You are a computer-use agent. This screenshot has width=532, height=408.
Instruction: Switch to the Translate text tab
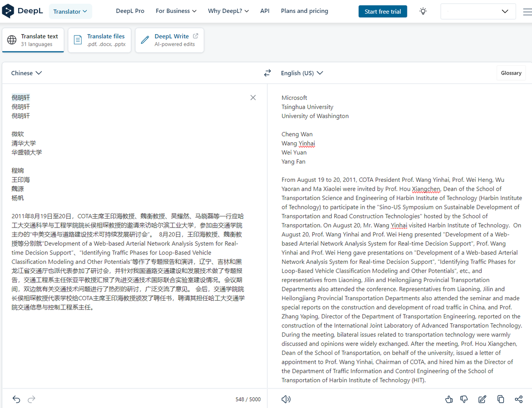click(x=33, y=40)
